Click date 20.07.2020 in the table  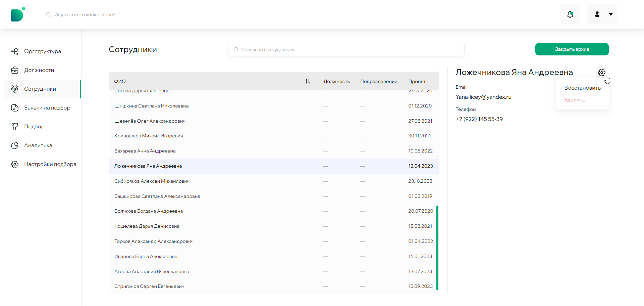[x=421, y=211]
